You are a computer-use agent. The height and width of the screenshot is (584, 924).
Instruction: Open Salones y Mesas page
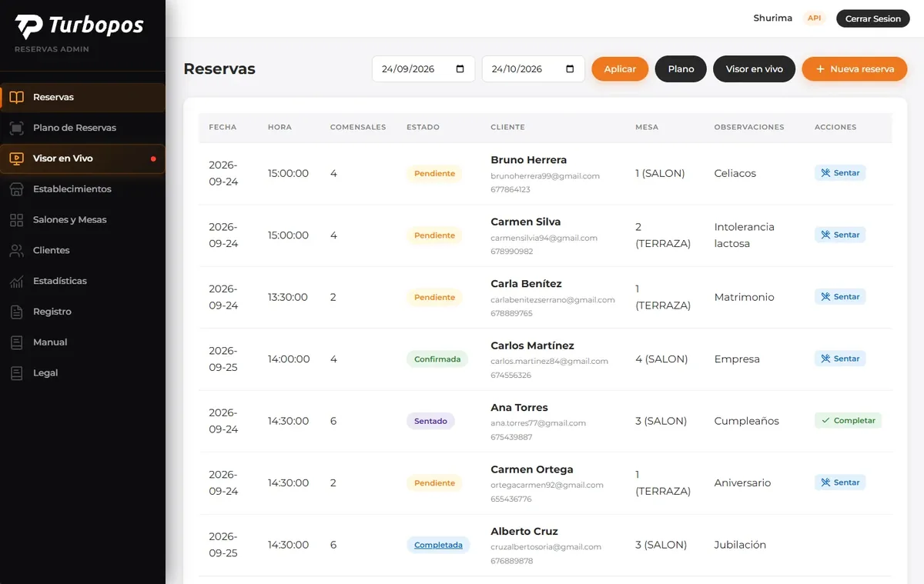tap(82, 220)
